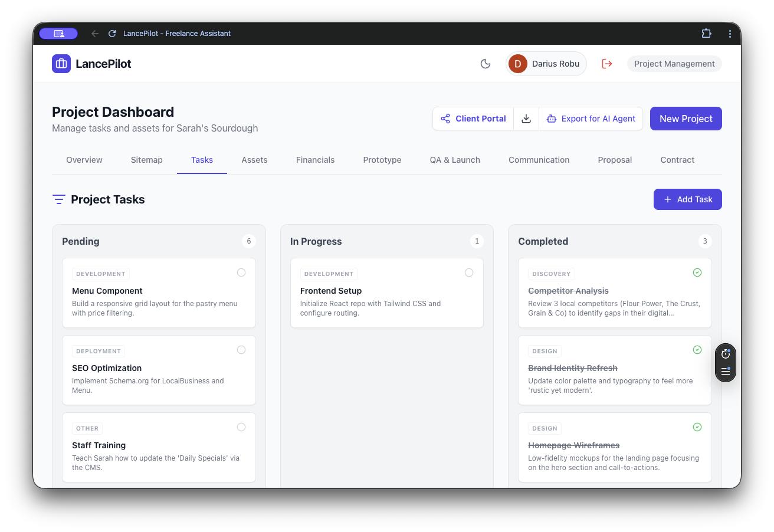Viewport: 774px width, 532px height.
Task: Click the In Progress column heading
Action: 316,241
